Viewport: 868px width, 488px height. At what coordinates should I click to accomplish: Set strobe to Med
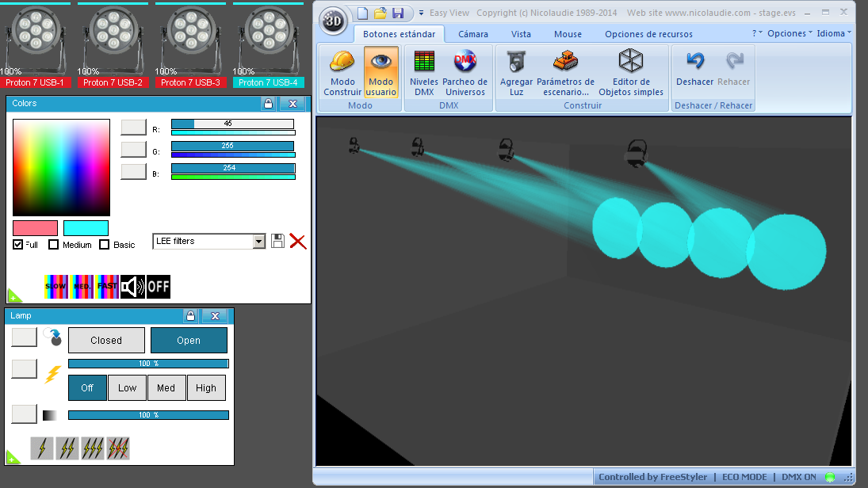[x=166, y=388]
